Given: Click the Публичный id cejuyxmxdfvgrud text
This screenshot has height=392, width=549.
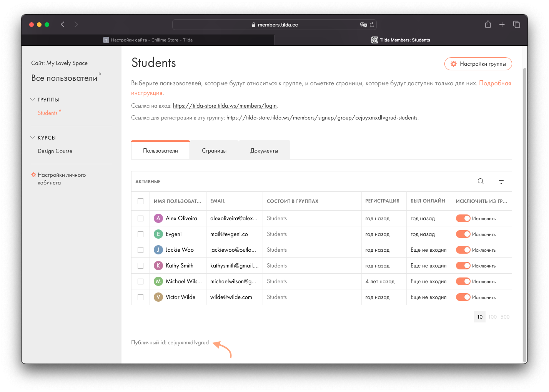Looking at the screenshot, I should (170, 342).
